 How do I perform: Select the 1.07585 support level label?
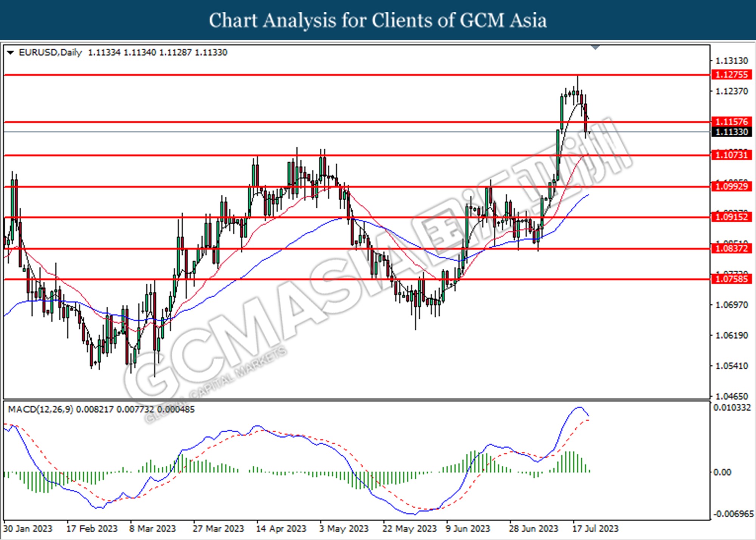pyautogui.click(x=731, y=279)
